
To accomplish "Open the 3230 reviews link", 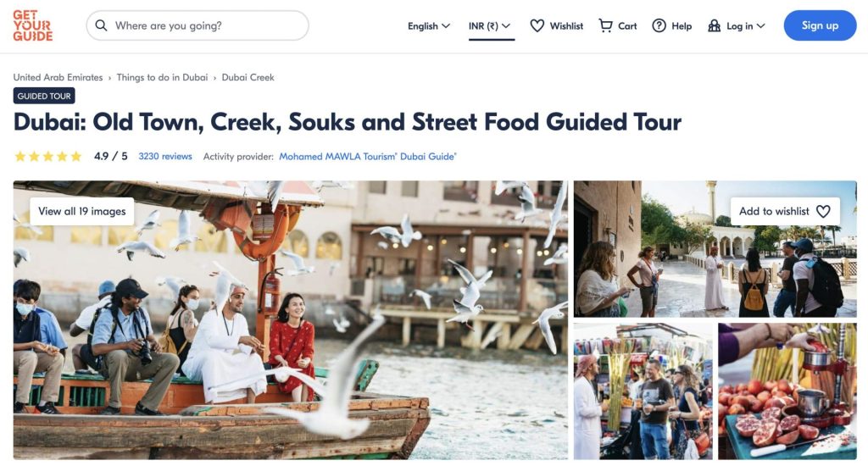I will [x=165, y=157].
